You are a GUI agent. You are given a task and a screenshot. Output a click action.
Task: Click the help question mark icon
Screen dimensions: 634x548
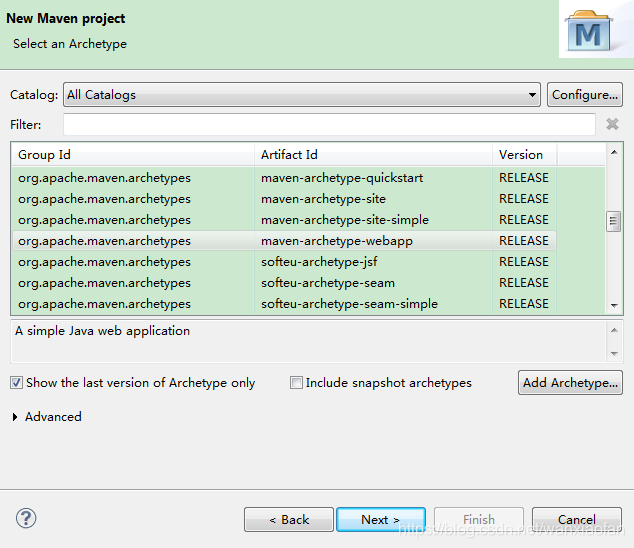click(x=26, y=518)
